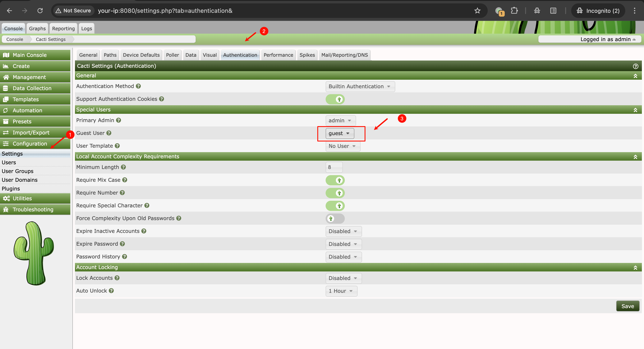This screenshot has height=349, width=644.
Task: Open Authentication Method dropdown
Action: 360,87
